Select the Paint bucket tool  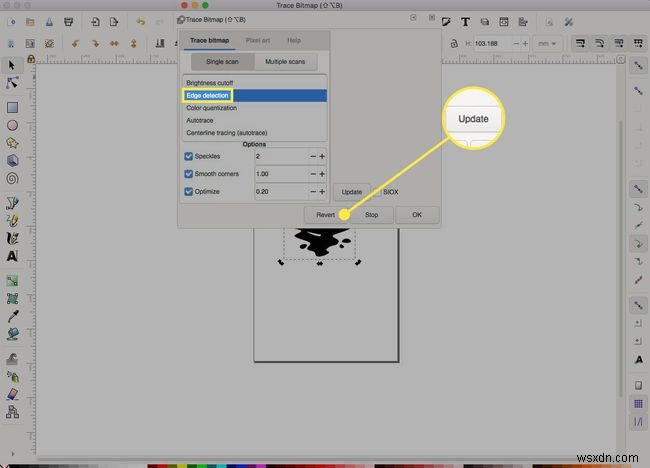tap(12, 334)
